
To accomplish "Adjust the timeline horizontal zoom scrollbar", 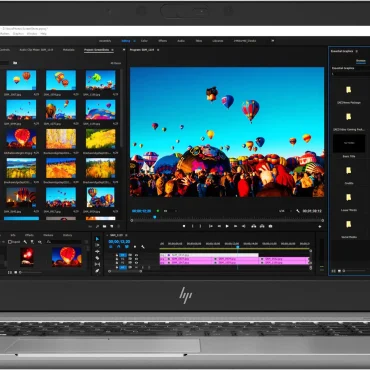I will 125,271.
